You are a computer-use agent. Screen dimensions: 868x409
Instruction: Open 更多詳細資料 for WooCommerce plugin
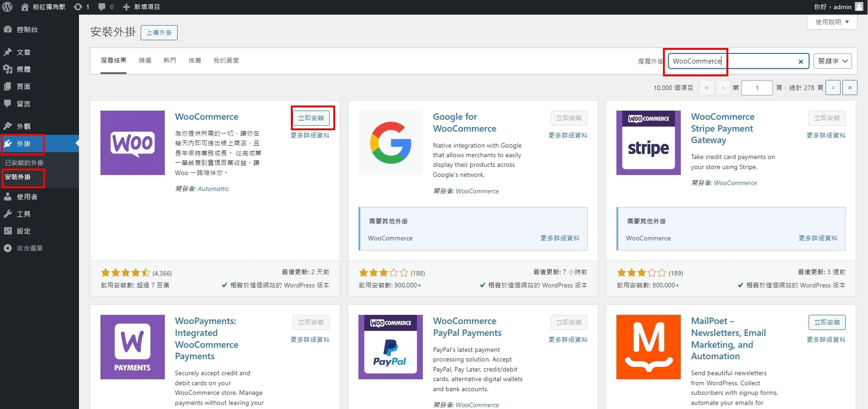[310, 135]
